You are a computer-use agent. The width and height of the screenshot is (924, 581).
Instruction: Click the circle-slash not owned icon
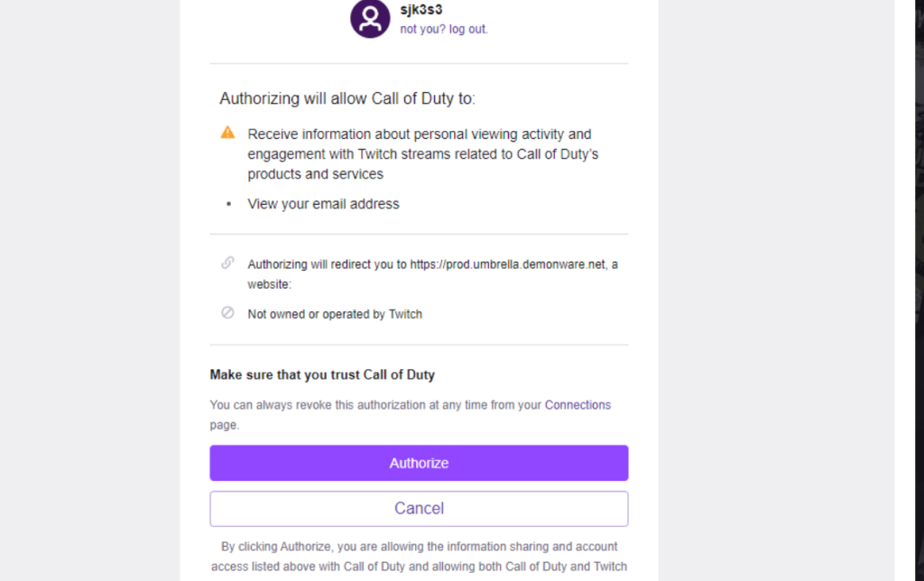click(228, 313)
